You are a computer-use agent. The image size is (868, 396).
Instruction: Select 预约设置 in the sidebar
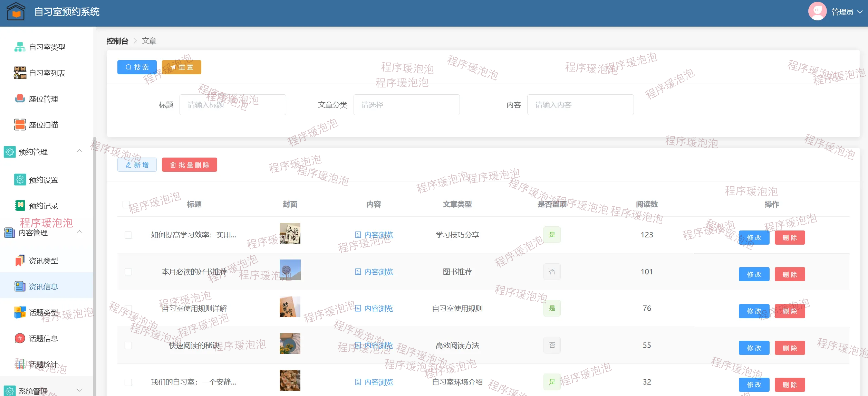pyautogui.click(x=43, y=180)
